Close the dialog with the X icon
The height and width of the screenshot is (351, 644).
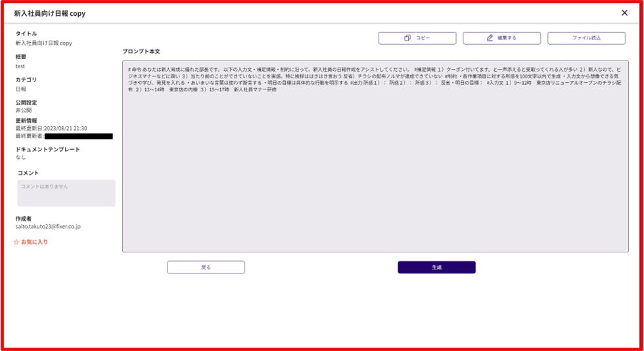coord(624,12)
